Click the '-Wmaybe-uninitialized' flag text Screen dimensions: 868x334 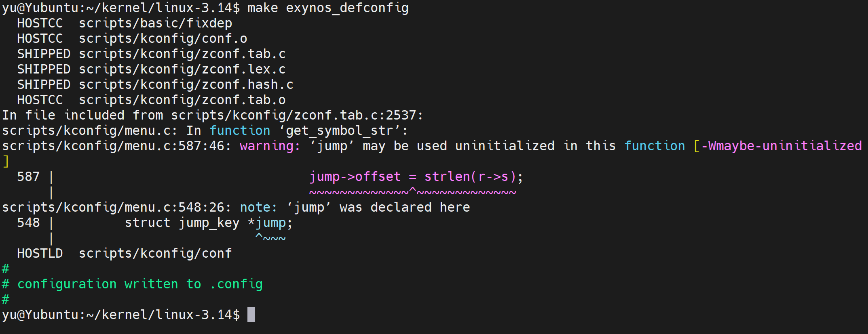781,146
